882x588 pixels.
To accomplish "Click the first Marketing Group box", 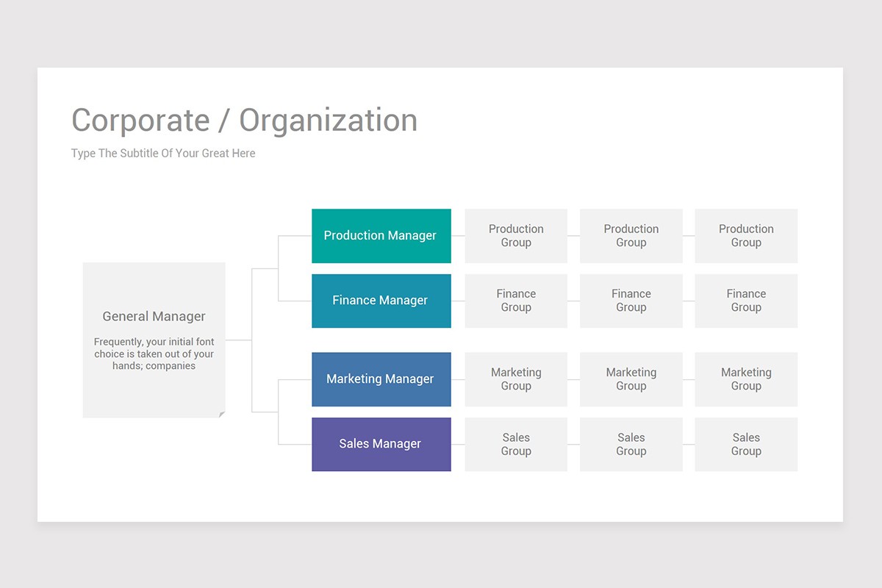I will point(515,379).
